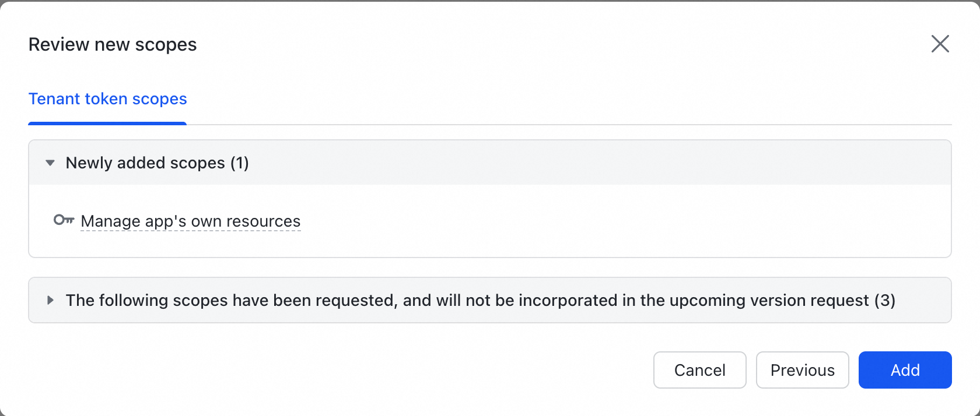The image size is (980, 416).
Task: Click the Review new scopes dialog title
Action: pyautogui.click(x=113, y=45)
